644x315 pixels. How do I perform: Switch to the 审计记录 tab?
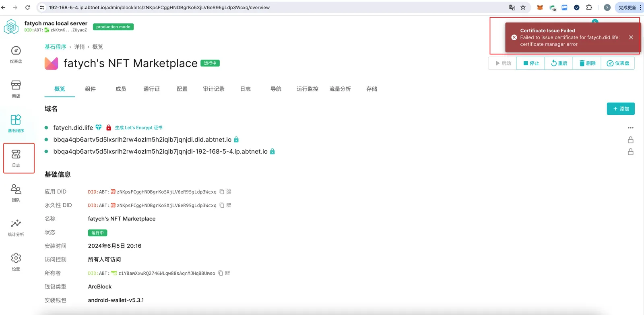(214, 89)
